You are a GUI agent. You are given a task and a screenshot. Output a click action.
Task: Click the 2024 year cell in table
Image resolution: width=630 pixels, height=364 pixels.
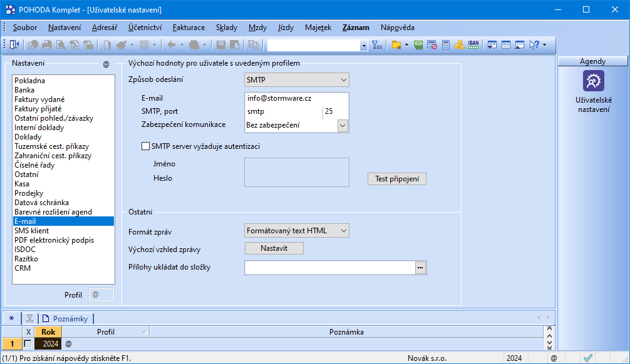(x=48, y=344)
